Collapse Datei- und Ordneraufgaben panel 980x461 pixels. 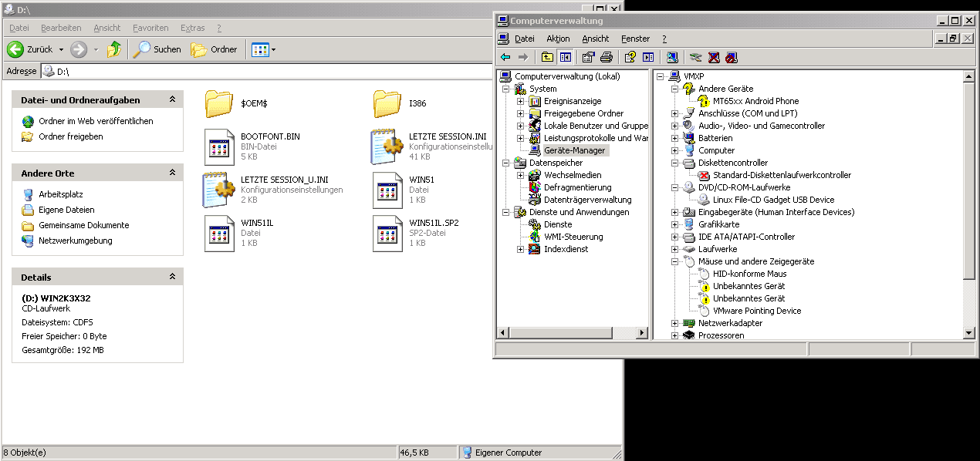tap(173, 99)
